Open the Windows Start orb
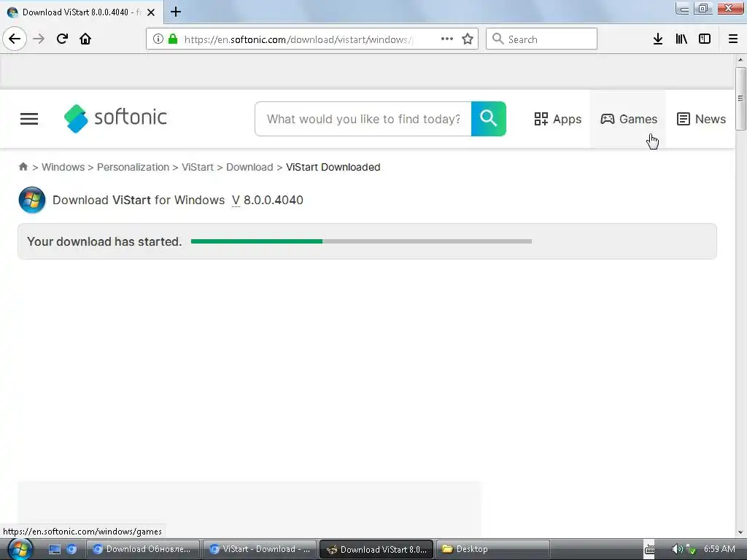This screenshot has width=747, height=560. coord(20,549)
